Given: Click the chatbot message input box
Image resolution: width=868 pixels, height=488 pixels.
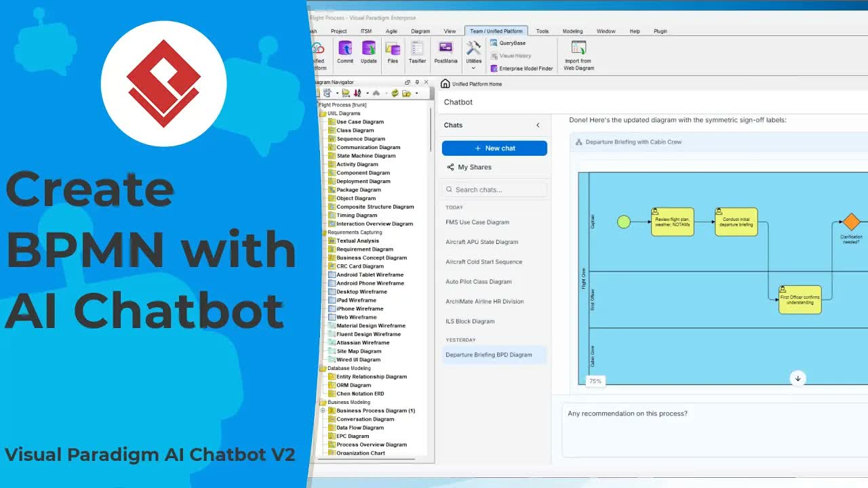Looking at the screenshot, I should coord(715,430).
